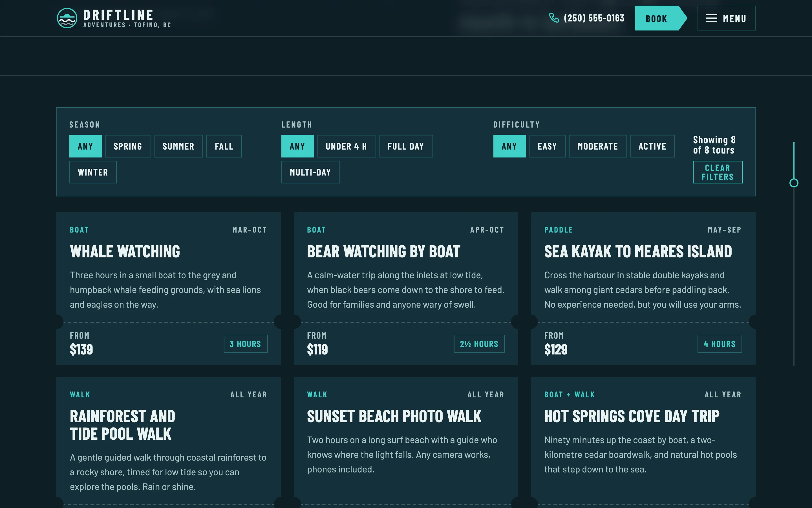This screenshot has height=508, width=812.
Task: Filter tours by Active difficulty
Action: [x=653, y=146]
